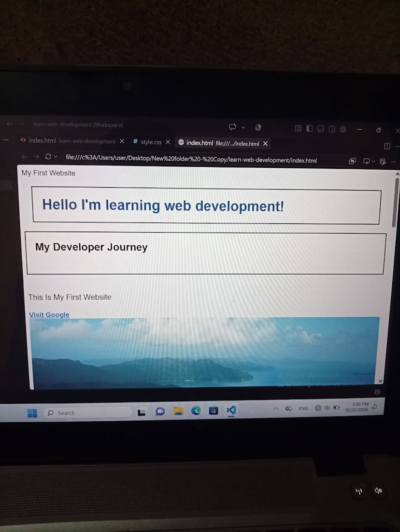400x532 pixels.
Task: Toggle the bottom panel visibility
Action: pyautogui.click(x=321, y=129)
